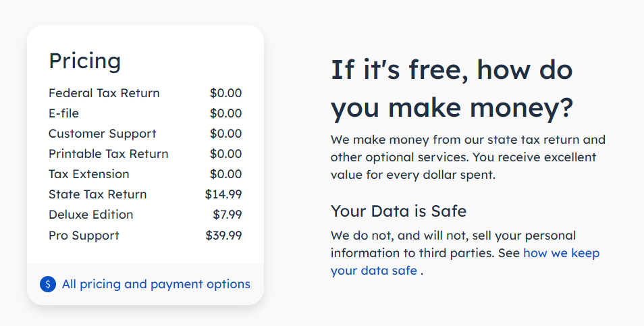Click the $14.99 state return price
The image size is (644, 326).
click(x=223, y=194)
